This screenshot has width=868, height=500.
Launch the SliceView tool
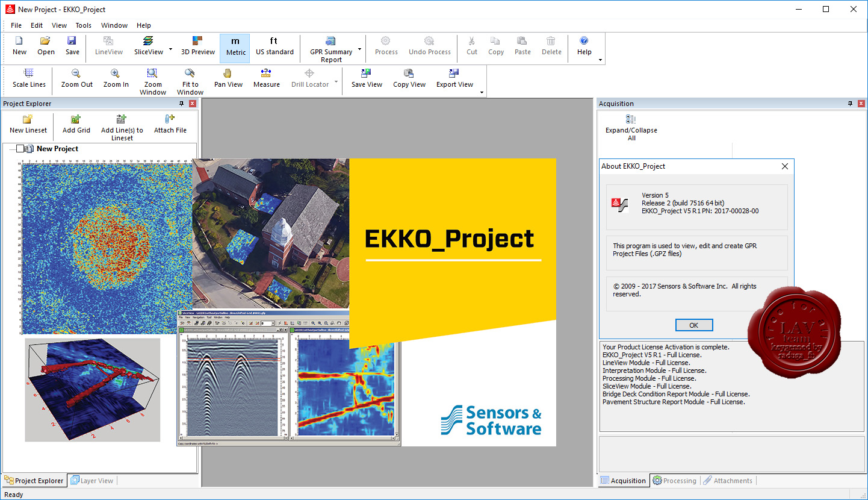coord(148,45)
